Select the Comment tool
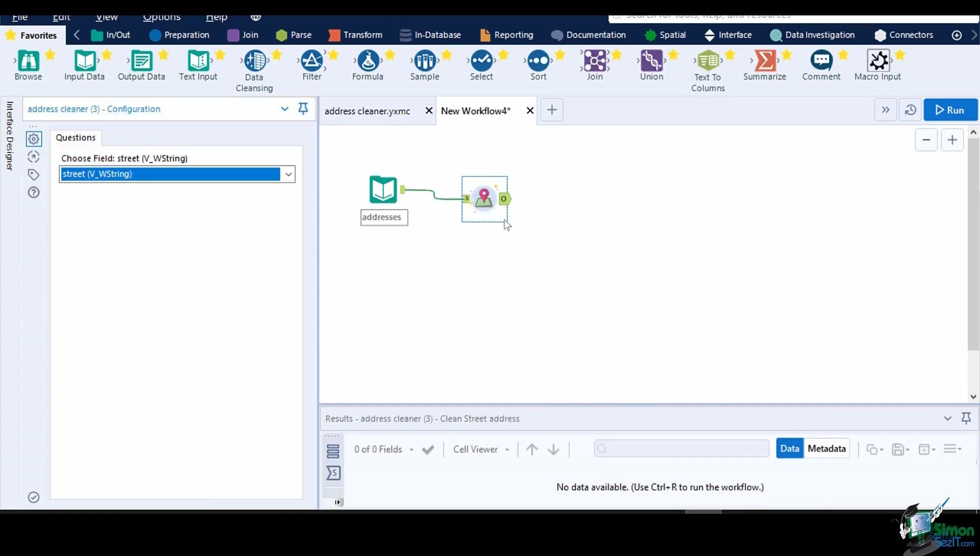This screenshot has height=556, width=980. (x=821, y=65)
